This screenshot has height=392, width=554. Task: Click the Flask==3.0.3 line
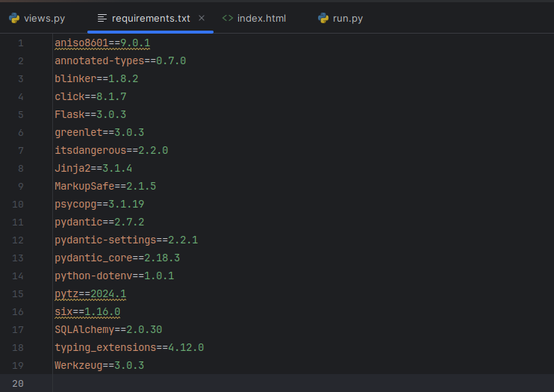point(90,114)
